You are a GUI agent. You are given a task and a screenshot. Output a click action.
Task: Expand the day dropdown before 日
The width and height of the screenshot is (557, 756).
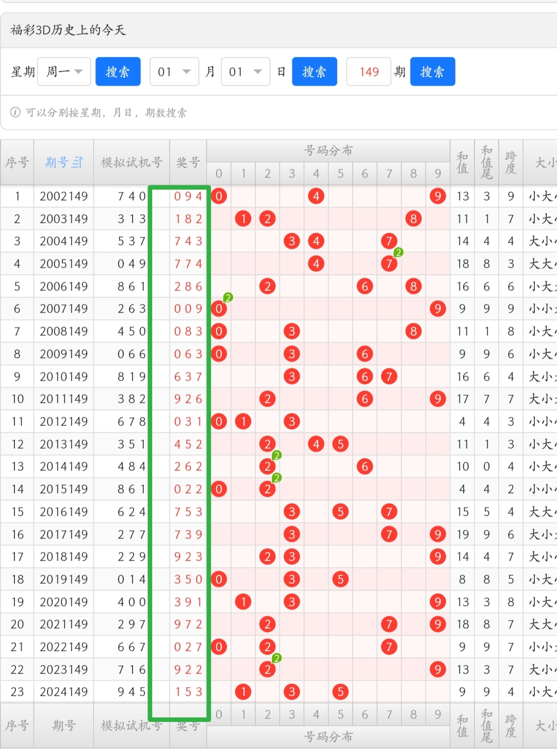[245, 72]
